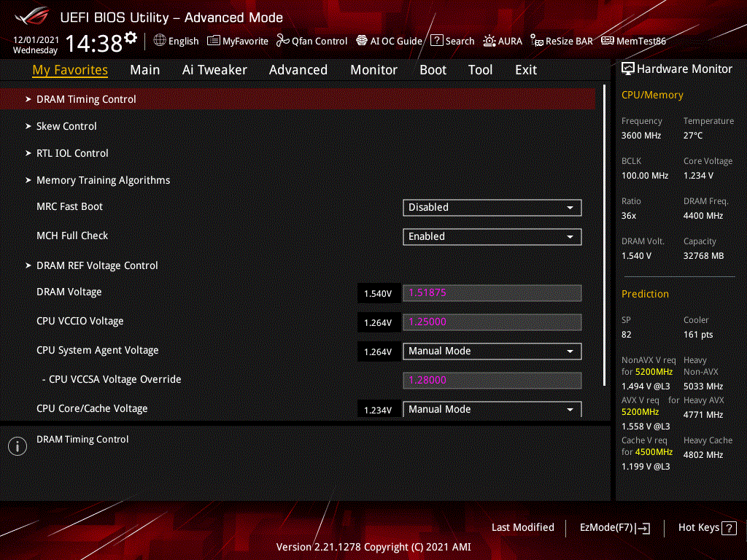The image size is (747, 560).
Task: Click the 100.00 MHz BCLK value
Action: click(645, 176)
